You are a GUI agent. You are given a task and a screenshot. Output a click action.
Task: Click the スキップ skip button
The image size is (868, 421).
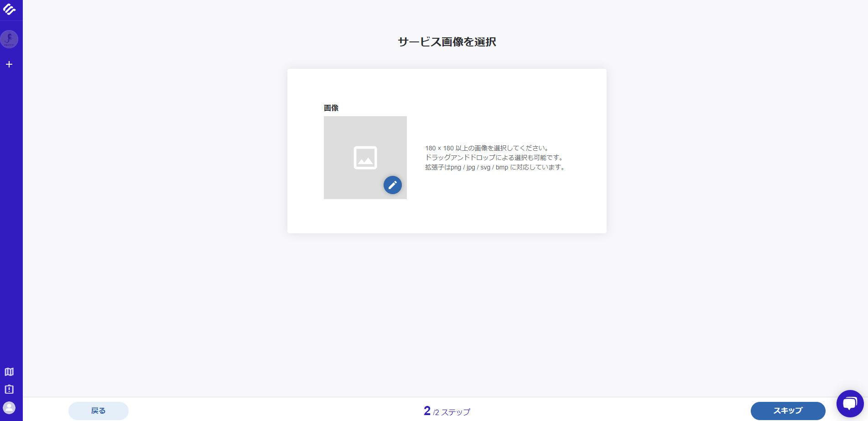pos(788,411)
